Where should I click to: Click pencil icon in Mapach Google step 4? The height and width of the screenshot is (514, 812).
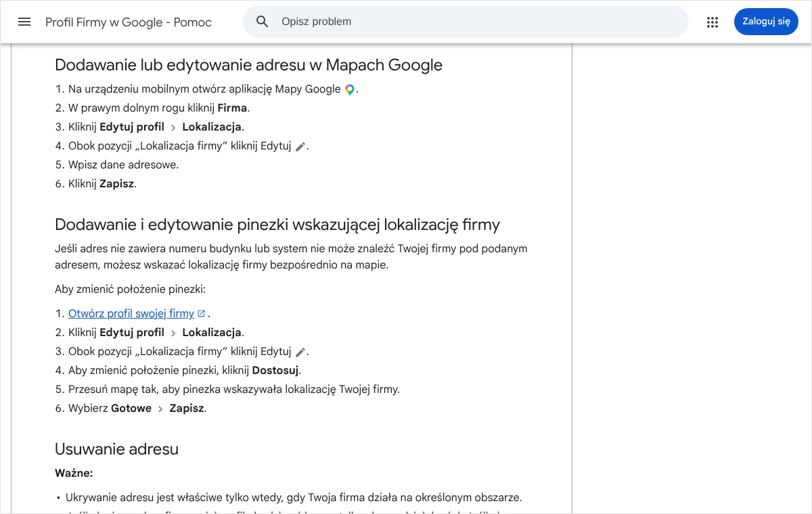point(300,147)
